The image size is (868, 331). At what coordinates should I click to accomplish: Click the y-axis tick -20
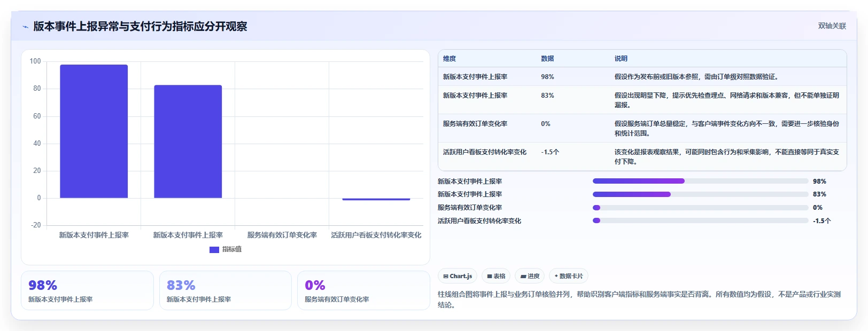(36, 225)
